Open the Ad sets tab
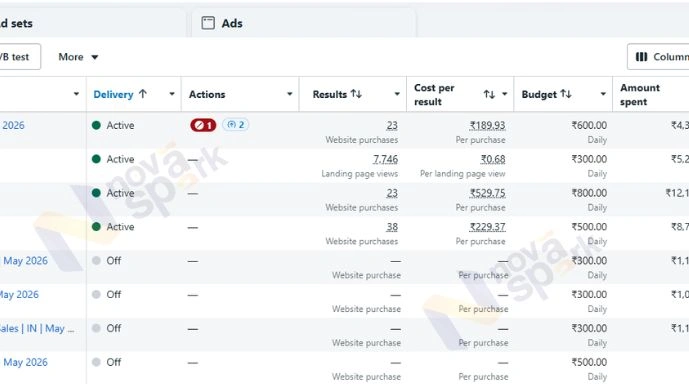689x384 pixels. coord(92,23)
